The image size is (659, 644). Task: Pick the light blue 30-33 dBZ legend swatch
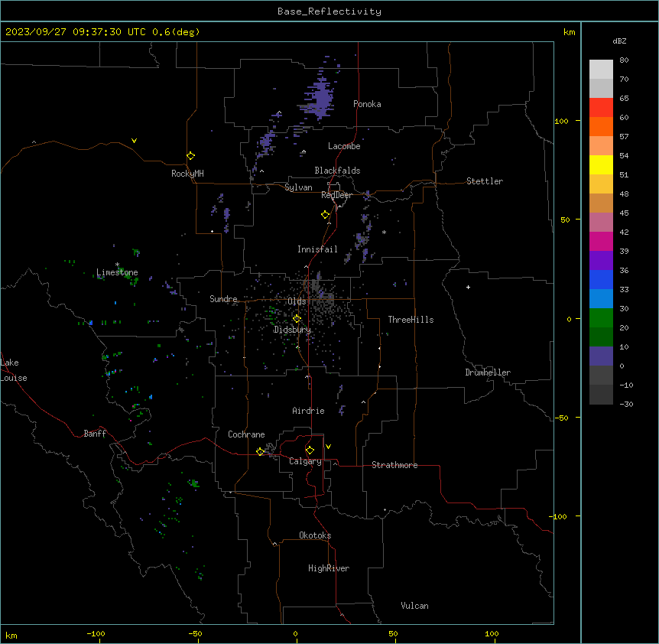click(x=601, y=299)
